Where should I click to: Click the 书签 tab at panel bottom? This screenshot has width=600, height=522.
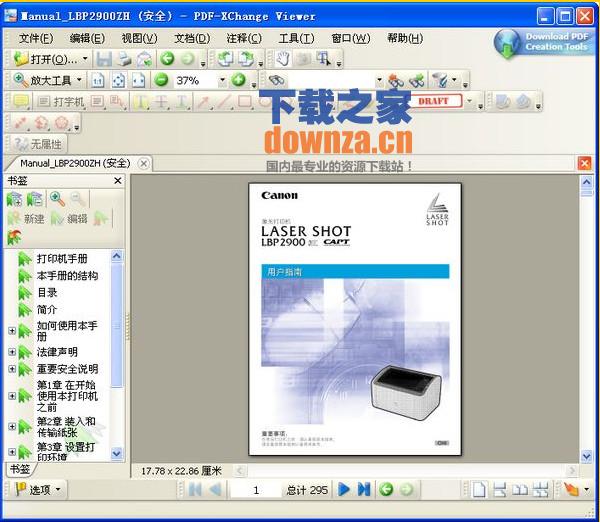point(20,469)
